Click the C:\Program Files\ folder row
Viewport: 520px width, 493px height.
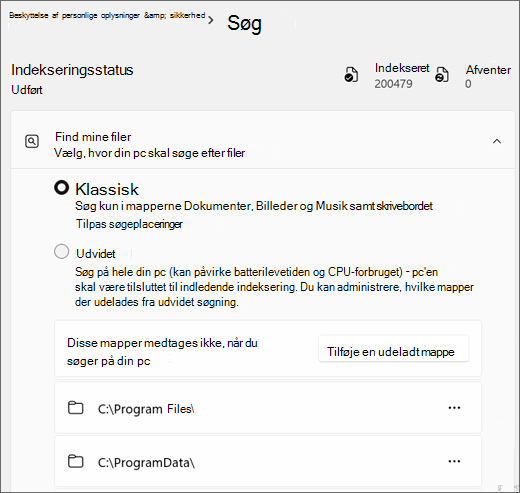[268, 408]
